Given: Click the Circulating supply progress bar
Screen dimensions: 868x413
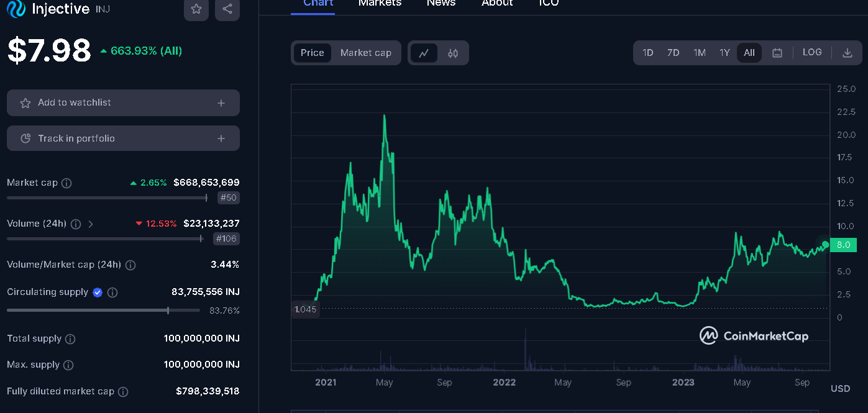Looking at the screenshot, I should [103, 310].
